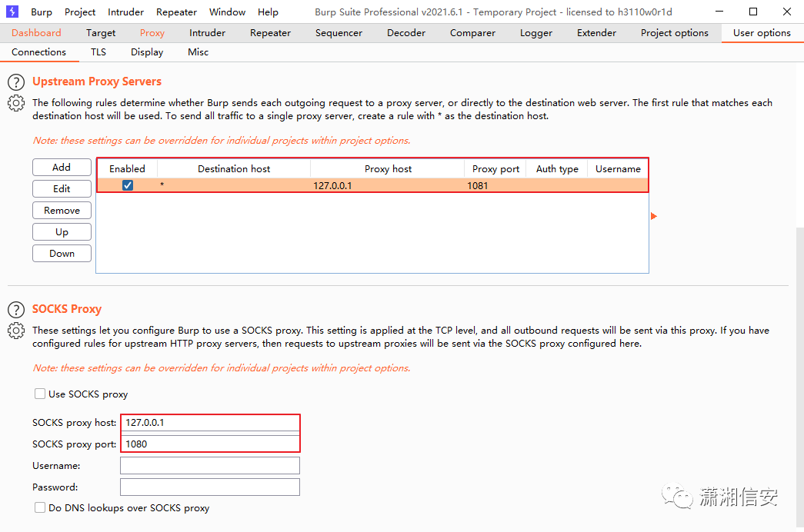Viewport: 804px width, 532px height.
Task: Click the Enabled column header
Action: click(127, 168)
